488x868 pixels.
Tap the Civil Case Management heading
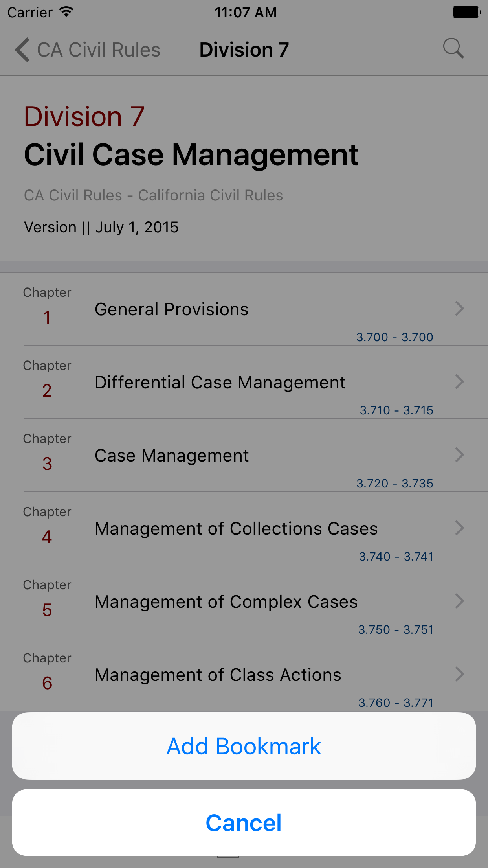coord(191,154)
